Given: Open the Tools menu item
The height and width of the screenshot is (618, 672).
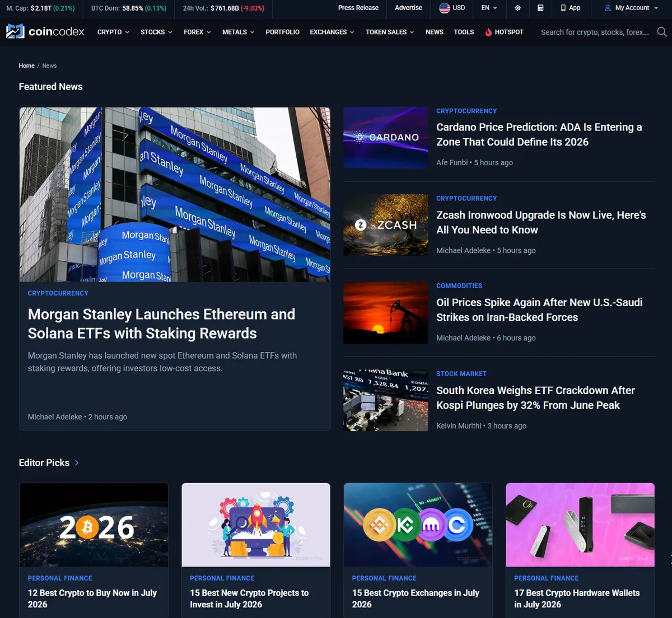Looking at the screenshot, I should (464, 32).
